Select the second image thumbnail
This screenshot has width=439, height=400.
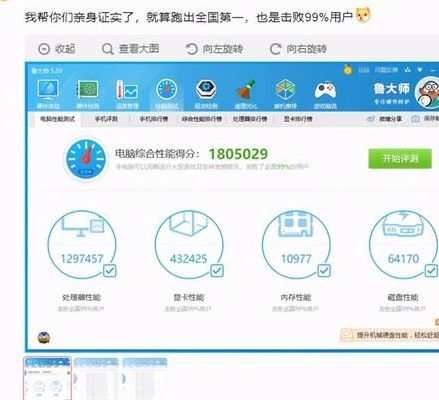[x=96, y=379]
